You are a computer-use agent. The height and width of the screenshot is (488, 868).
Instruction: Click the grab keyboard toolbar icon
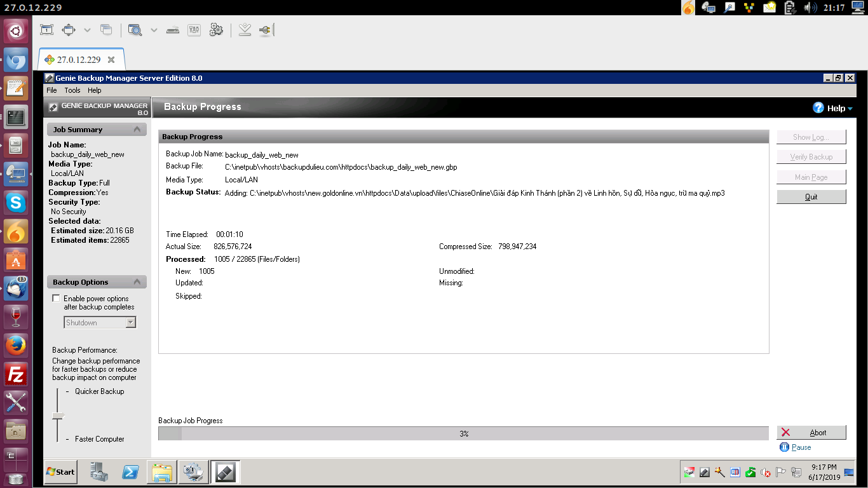(x=173, y=30)
